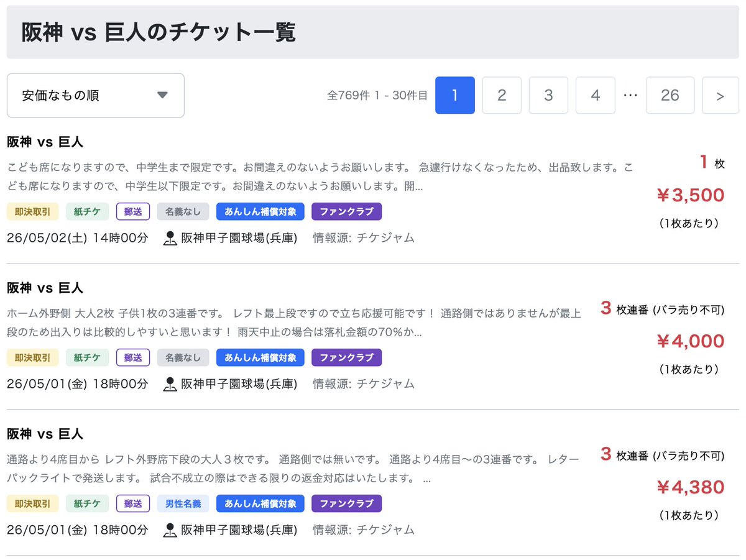Click the venue pin icon in ¥4,380 listing
The width and height of the screenshot is (746, 560).
(x=170, y=530)
